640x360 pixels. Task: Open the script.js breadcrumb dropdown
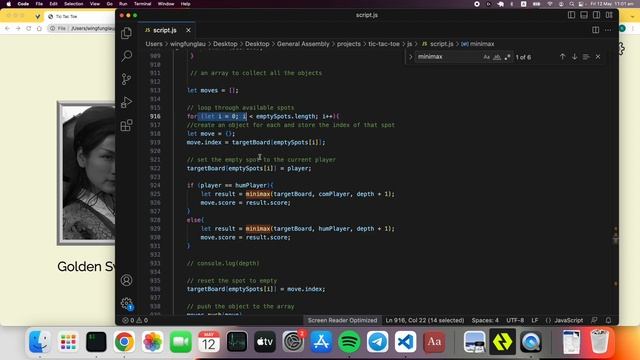pyautogui.click(x=437, y=44)
